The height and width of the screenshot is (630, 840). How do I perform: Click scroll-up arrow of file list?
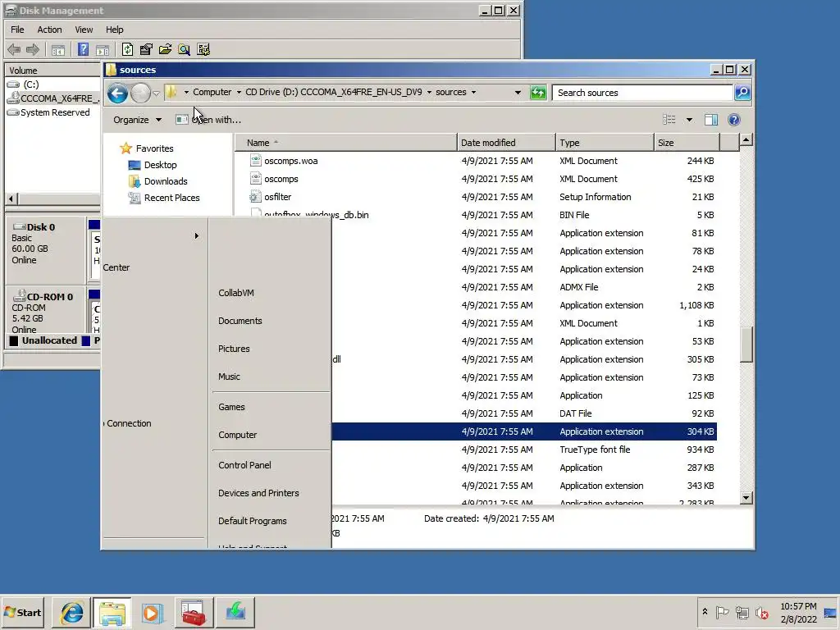(x=746, y=140)
